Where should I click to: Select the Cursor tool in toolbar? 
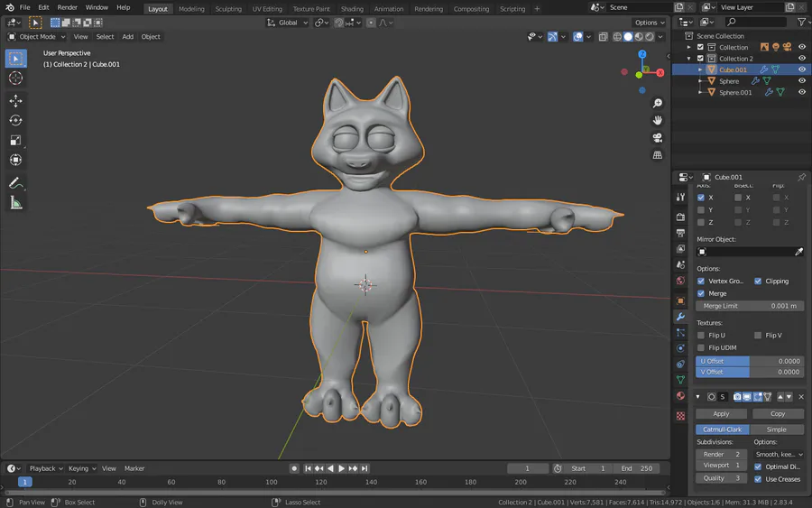[15, 79]
